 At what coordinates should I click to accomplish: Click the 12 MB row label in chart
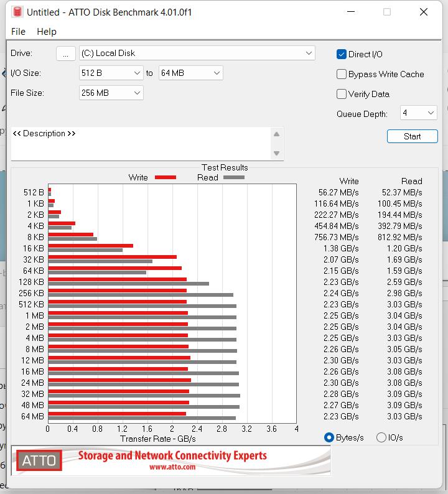coord(32,360)
